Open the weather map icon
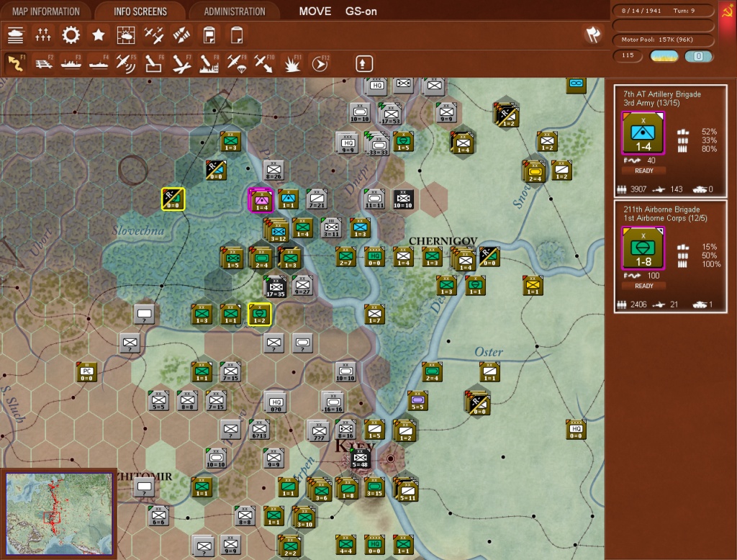The height and width of the screenshot is (560, 737). tap(126, 35)
